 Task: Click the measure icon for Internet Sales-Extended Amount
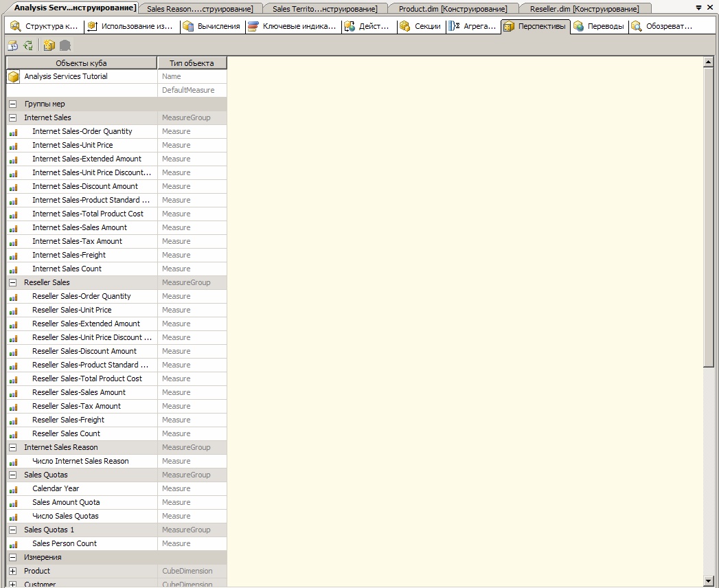point(14,159)
